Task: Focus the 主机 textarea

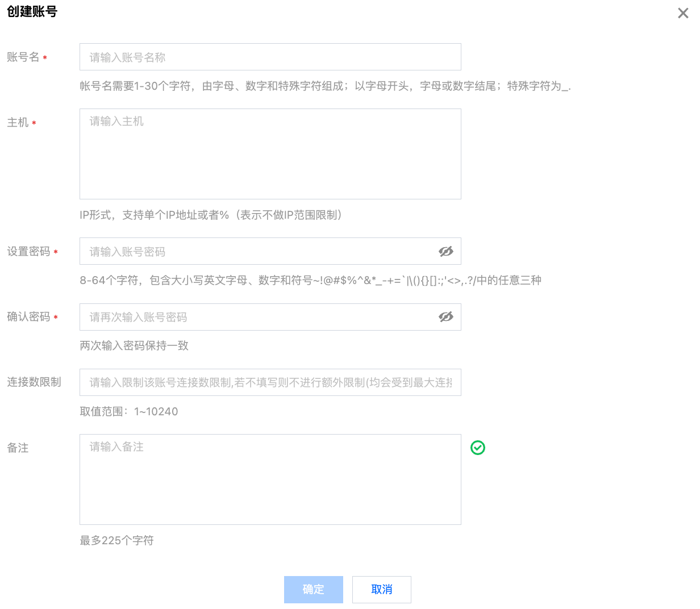Action: (270, 154)
